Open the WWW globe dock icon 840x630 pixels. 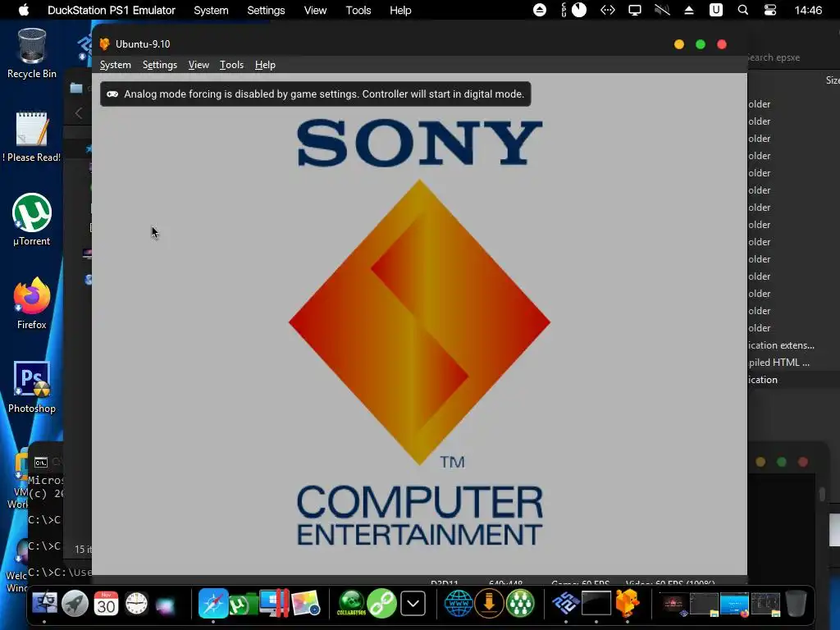(x=459, y=603)
